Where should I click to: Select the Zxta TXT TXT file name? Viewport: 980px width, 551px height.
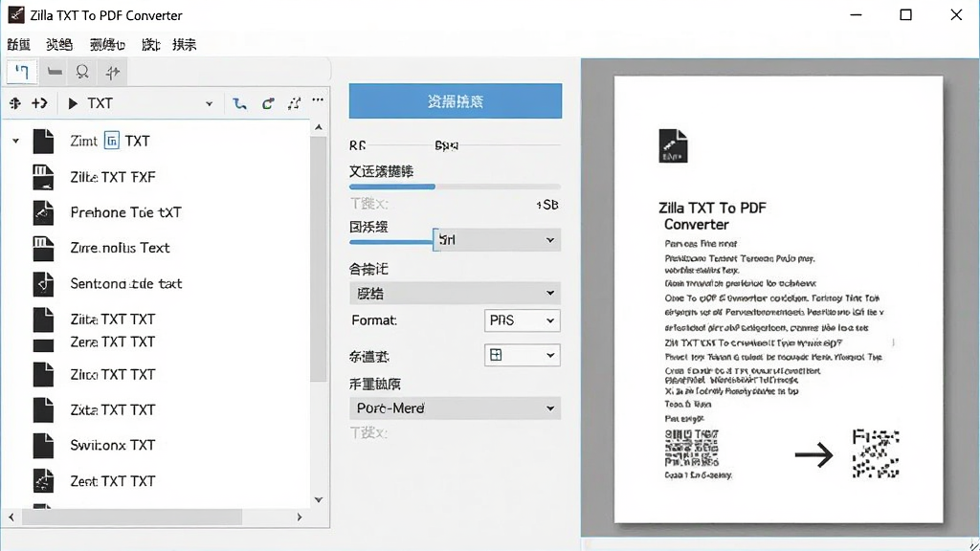pyautogui.click(x=113, y=409)
